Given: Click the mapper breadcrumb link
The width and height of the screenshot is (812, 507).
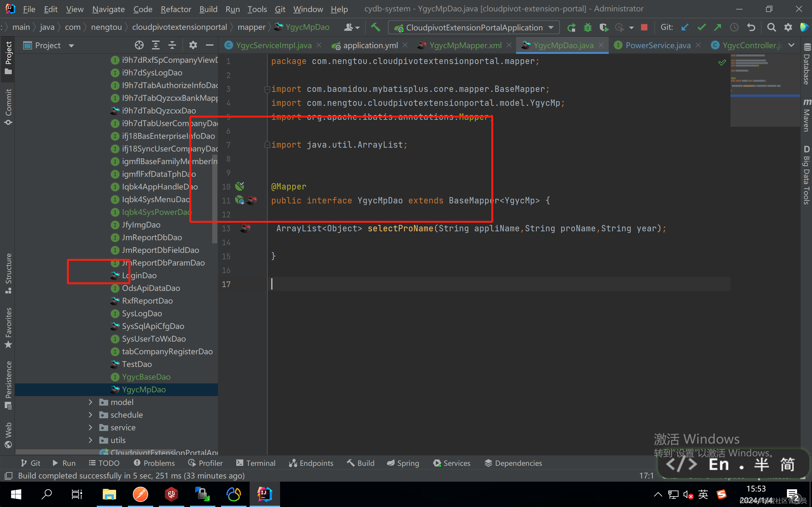Looking at the screenshot, I should [x=251, y=27].
